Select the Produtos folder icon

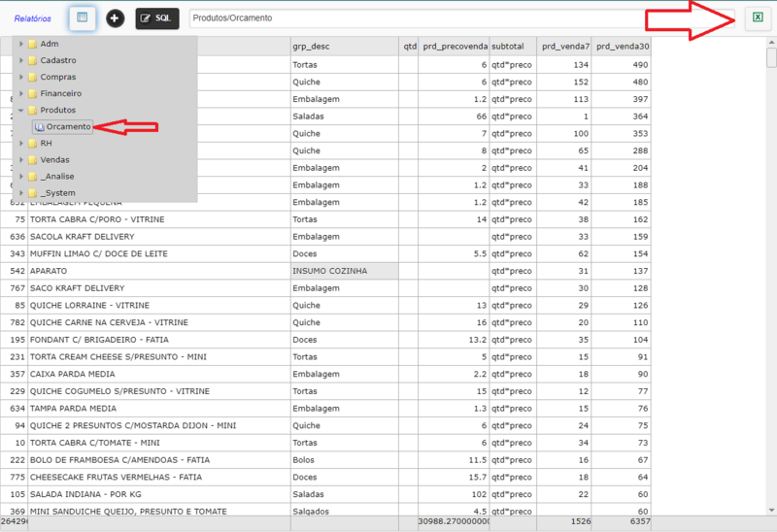click(x=33, y=110)
